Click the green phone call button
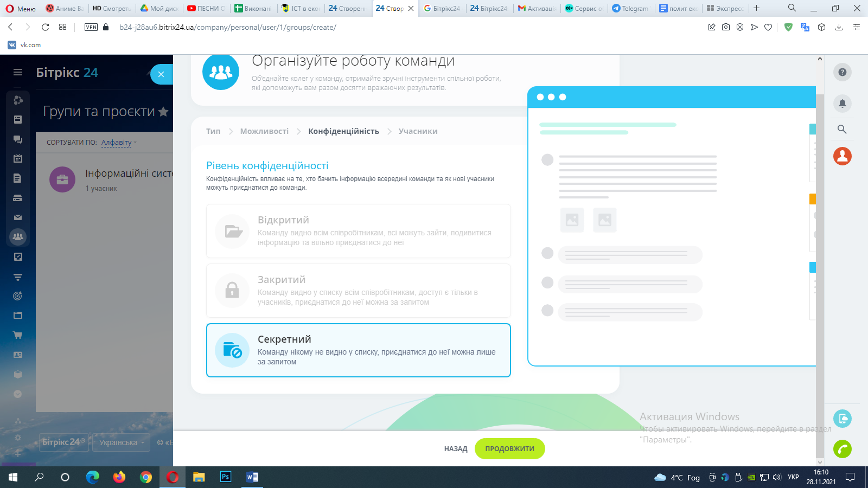This screenshot has width=868, height=488. (843, 449)
